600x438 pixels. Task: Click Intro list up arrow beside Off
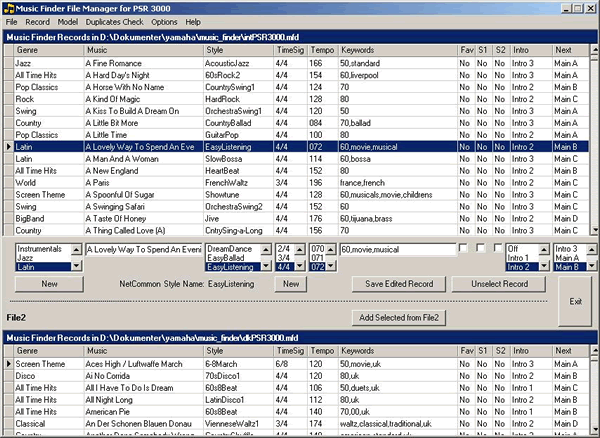click(544, 250)
